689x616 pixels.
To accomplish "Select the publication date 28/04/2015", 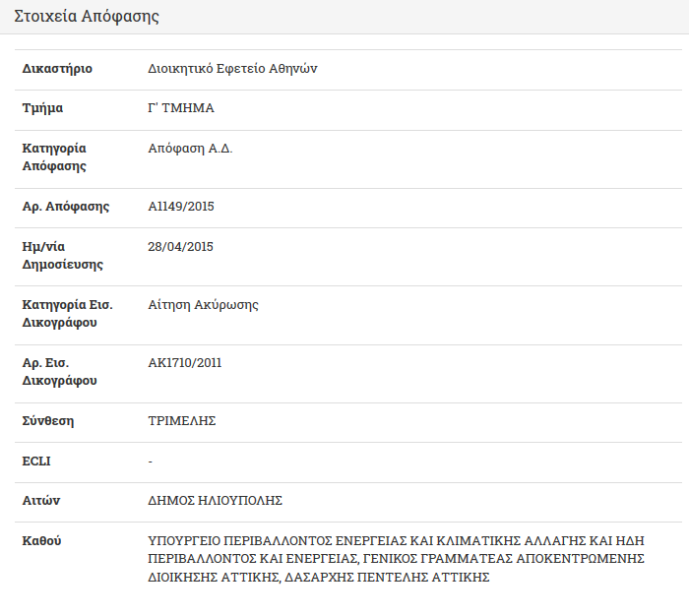I will pos(180,246).
